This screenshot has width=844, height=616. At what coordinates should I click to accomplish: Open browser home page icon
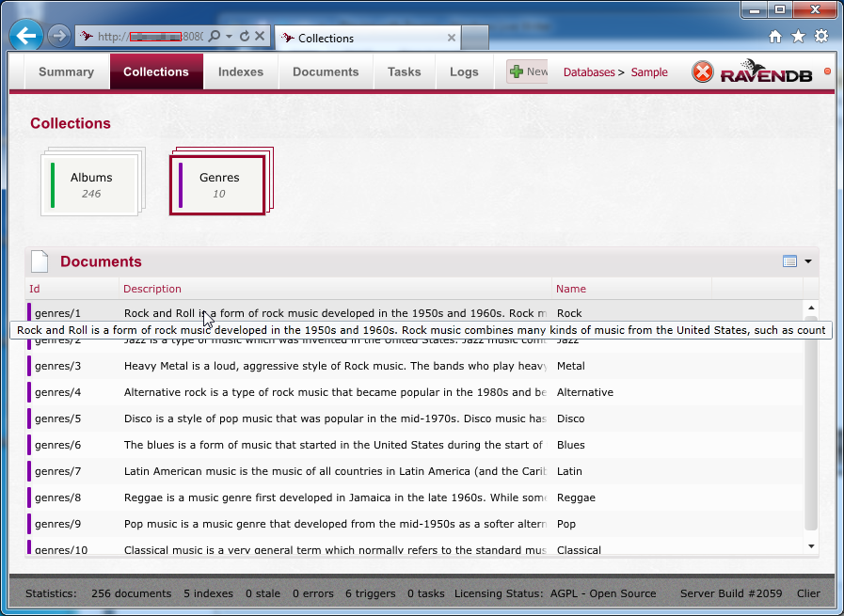coord(775,36)
